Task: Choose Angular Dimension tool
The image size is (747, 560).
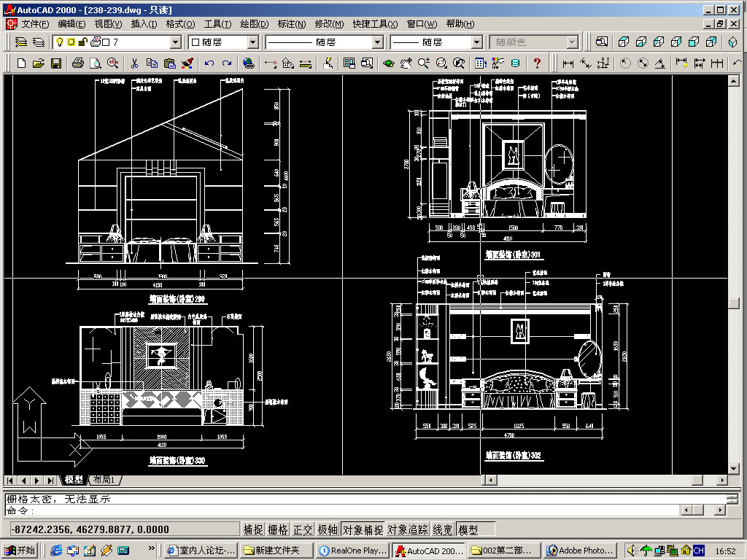Action: click(659, 63)
